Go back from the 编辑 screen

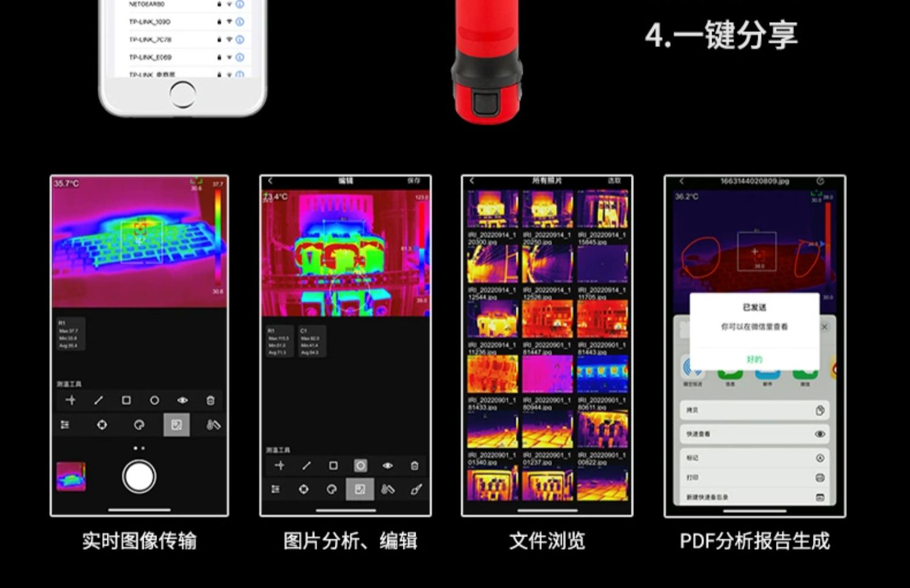(271, 181)
